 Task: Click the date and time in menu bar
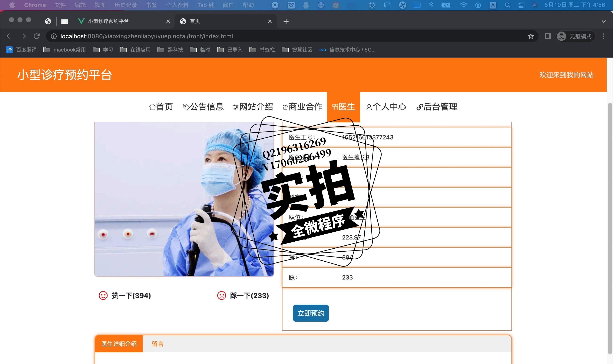tap(574, 5)
